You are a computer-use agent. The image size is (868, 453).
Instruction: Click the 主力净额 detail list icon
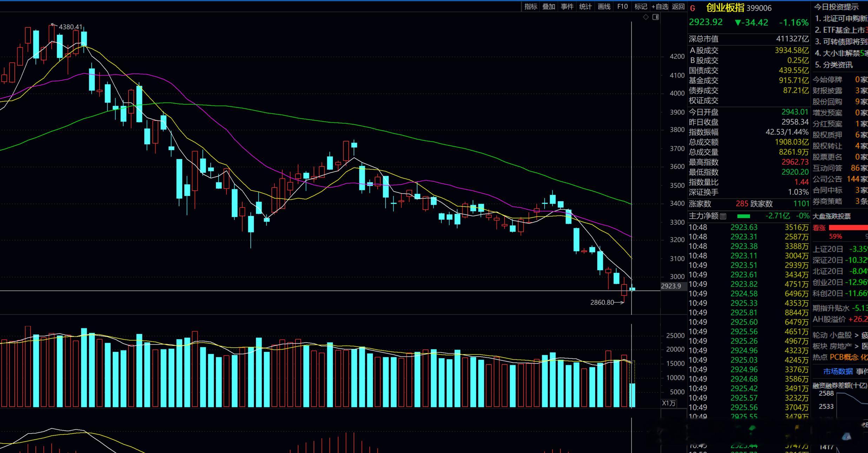723,216
